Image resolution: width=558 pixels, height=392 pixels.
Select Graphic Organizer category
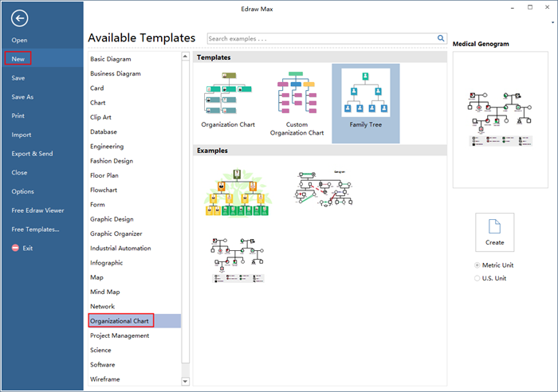116,234
